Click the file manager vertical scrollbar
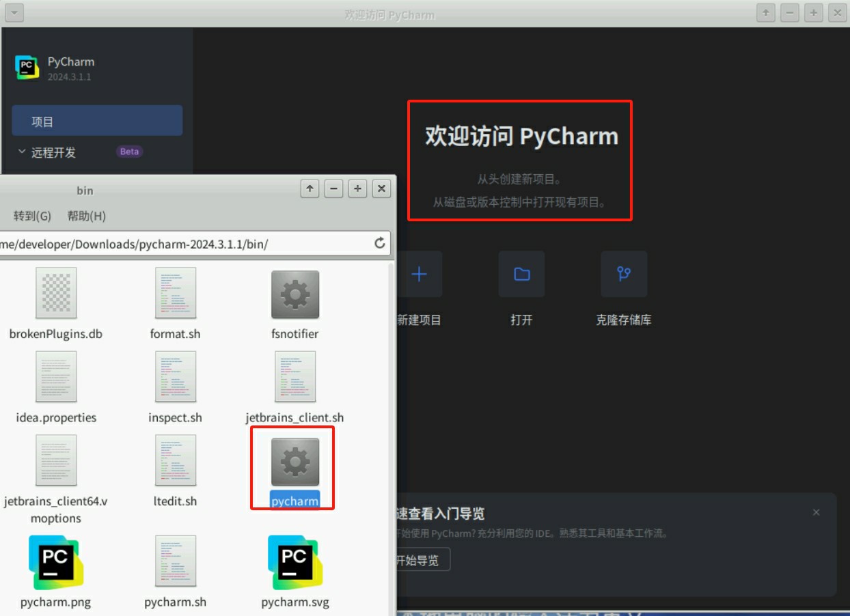The image size is (850, 616). coord(392,437)
